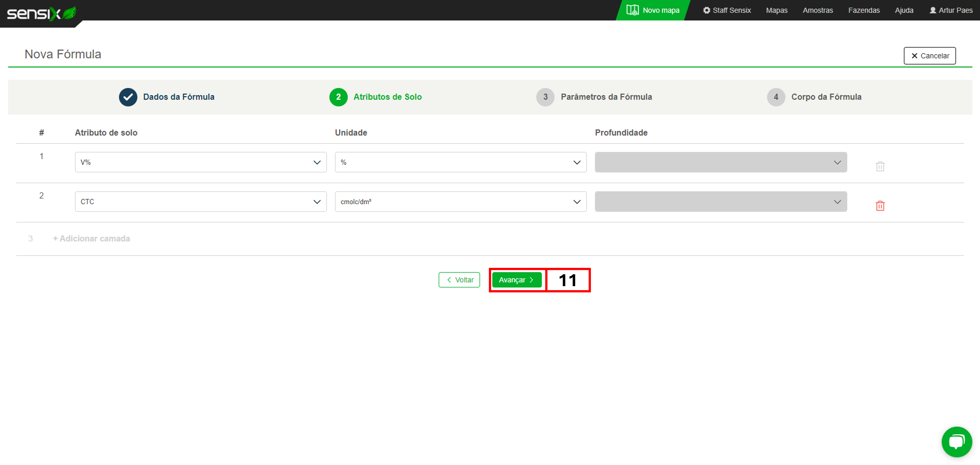Click the Staff Sensix gear icon
Viewport: 980px width, 465px height.
(706, 10)
